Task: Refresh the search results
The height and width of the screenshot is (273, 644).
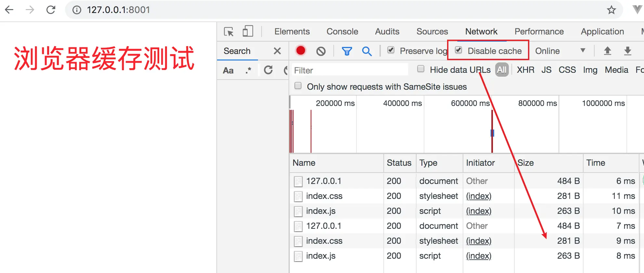Action: pos(268,70)
